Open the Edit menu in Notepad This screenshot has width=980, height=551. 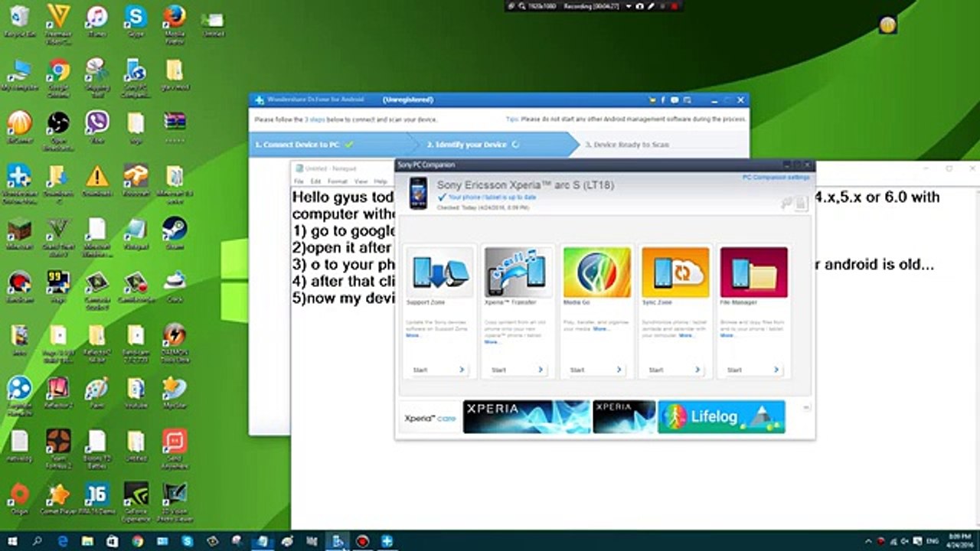click(315, 181)
